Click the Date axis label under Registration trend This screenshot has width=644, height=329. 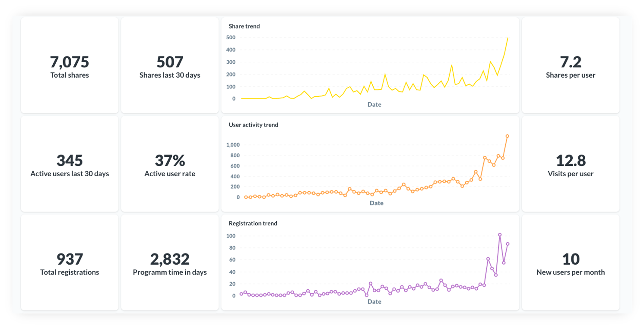tap(374, 301)
